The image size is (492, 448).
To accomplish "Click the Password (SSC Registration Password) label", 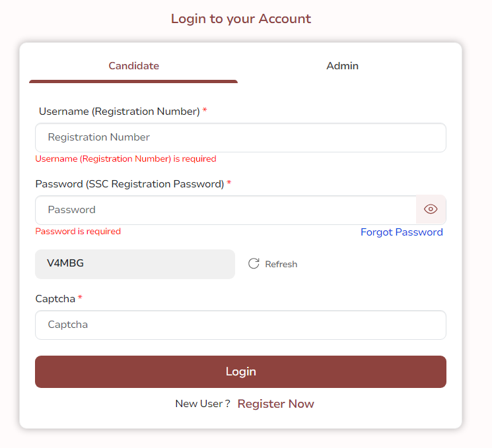I will tap(130, 184).
